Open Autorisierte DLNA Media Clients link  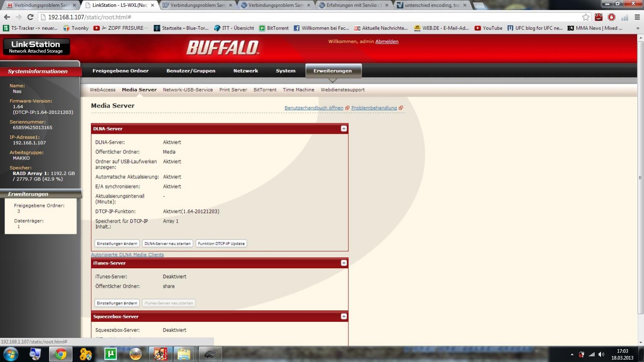[x=127, y=254]
